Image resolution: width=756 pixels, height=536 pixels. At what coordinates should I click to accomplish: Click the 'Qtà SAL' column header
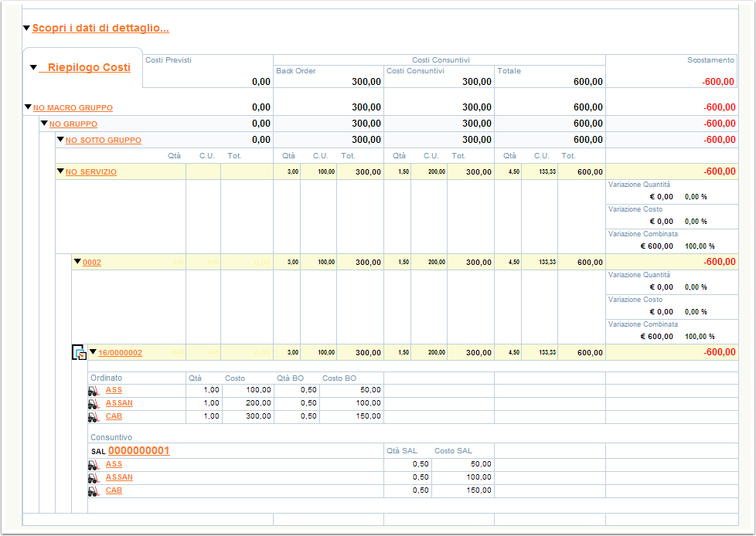click(x=402, y=451)
